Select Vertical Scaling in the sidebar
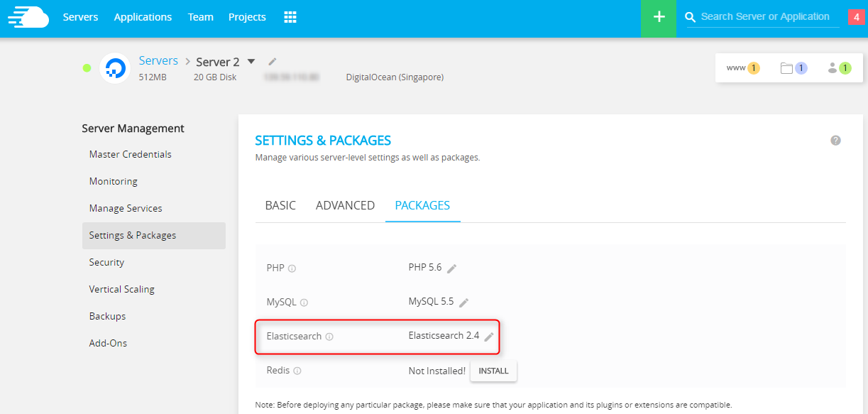The image size is (868, 414). 122,289
